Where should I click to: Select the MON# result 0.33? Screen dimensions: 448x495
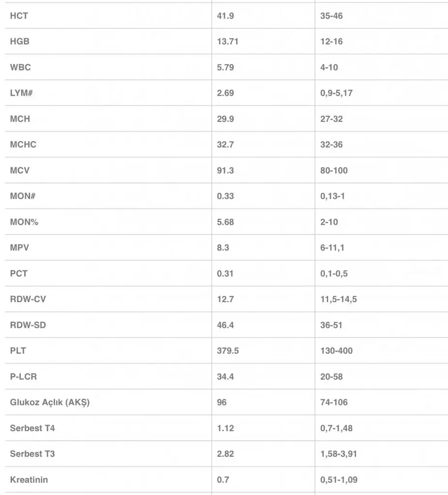click(x=225, y=196)
